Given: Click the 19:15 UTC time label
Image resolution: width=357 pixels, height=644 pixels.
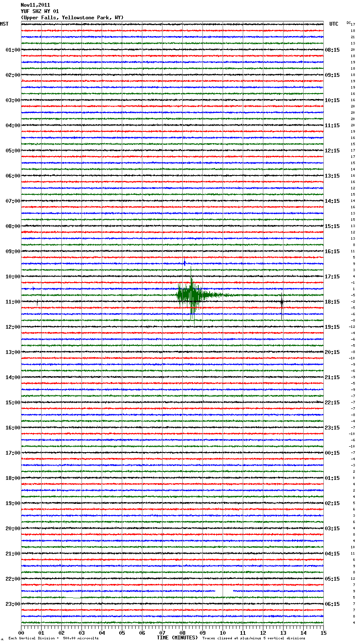Looking at the screenshot, I should (332, 327).
